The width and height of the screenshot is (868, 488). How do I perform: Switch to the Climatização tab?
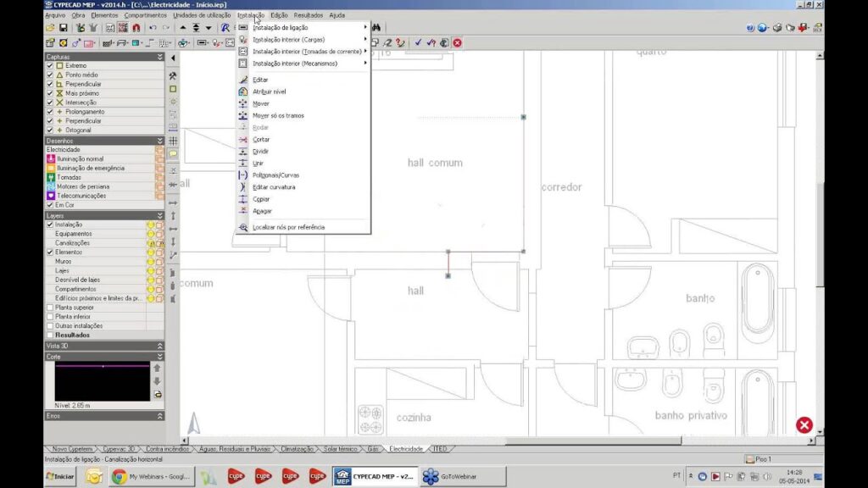pos(297,448)
